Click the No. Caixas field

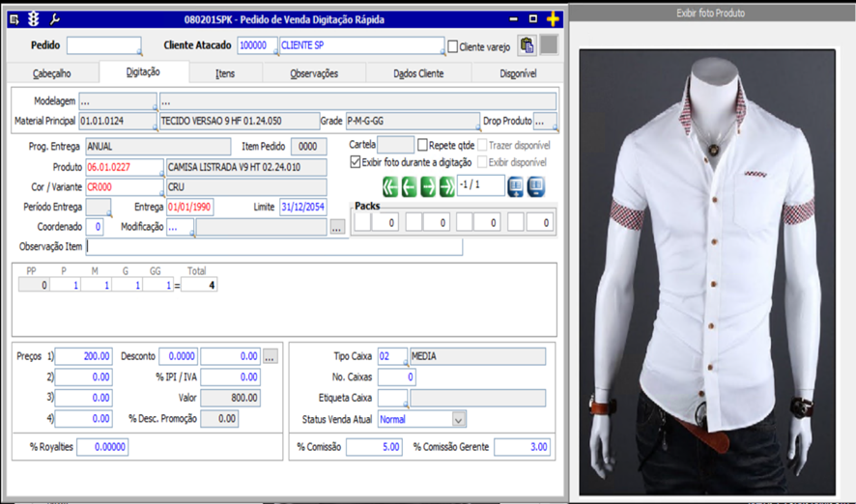[397, 377]
